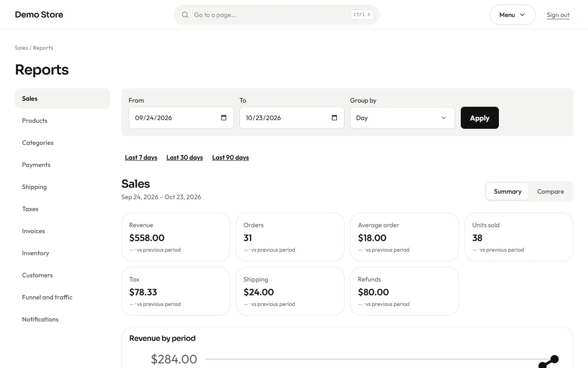Image resolution: width=588 pixels, height=368 pixels.
Task: Expand the Menu dropdown
Action: (x=512, y=15)
